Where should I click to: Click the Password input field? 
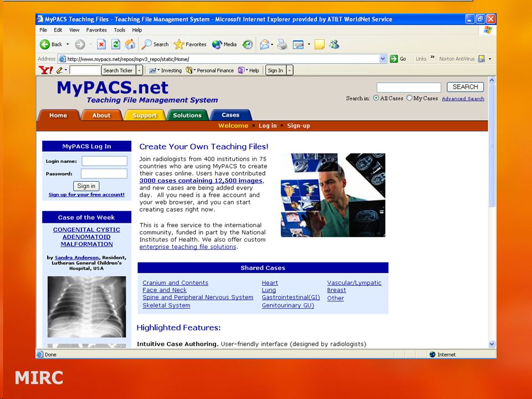tap(104, 173)
